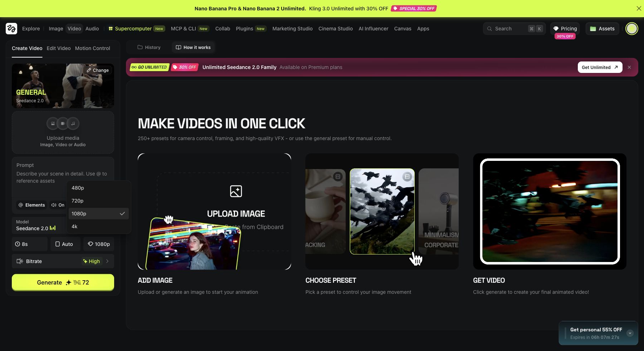Click the Change preset button
The height and width of the screenshot is (351, 644).
coord(98,70)
